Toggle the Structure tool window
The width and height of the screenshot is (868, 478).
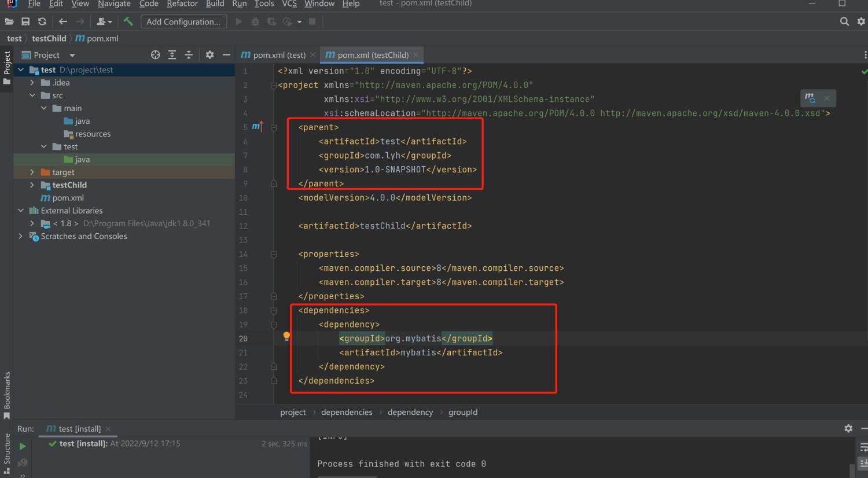[x=7, y=450]
